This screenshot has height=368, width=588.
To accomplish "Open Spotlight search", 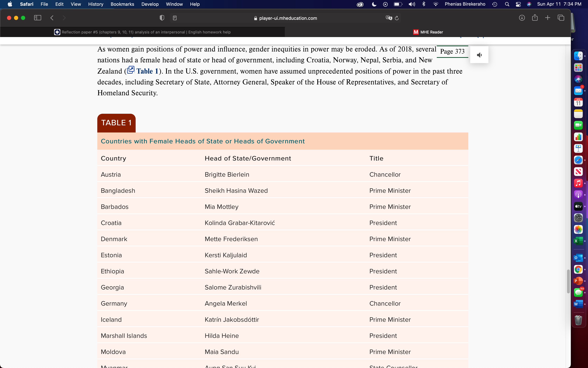I will pos(507,4).
